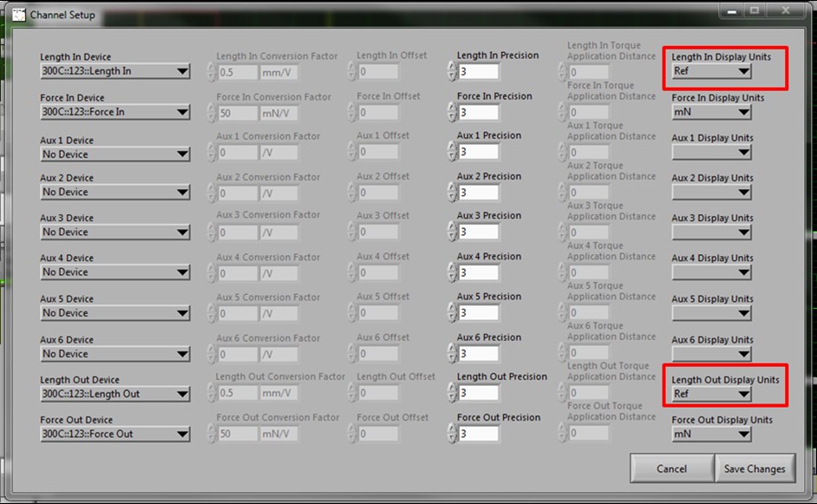Click the Aux 2 Precision value field
The height and width of the screenshot is (504, 817).
[479, 193]
